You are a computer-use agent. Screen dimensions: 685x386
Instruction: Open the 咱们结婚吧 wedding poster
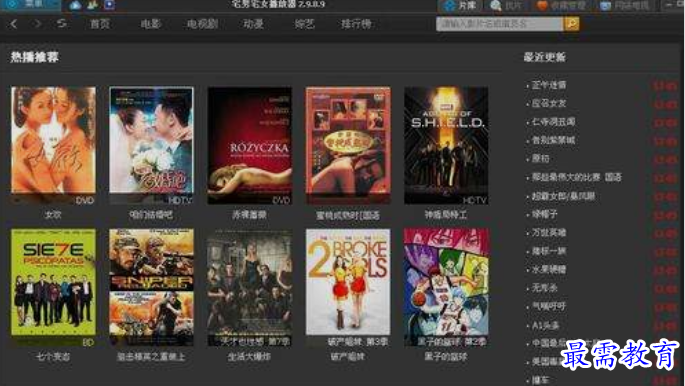pyautogui.click(x=151, y=145)
